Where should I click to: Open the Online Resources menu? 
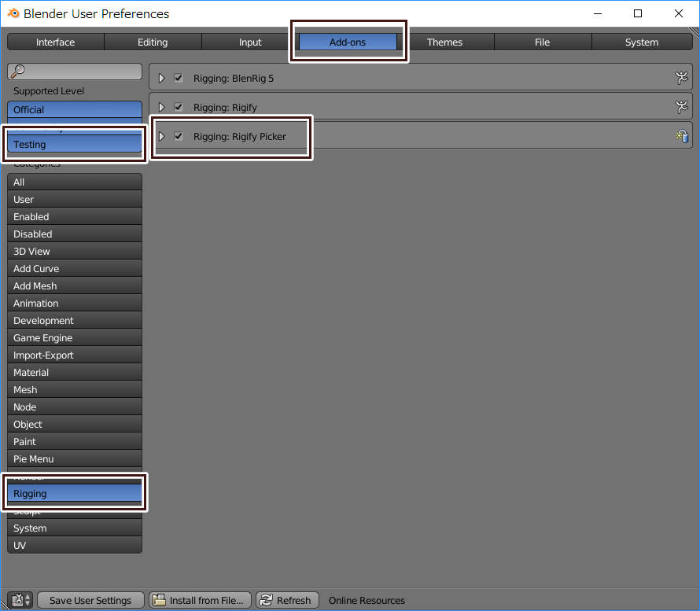[x=367, y=600]
